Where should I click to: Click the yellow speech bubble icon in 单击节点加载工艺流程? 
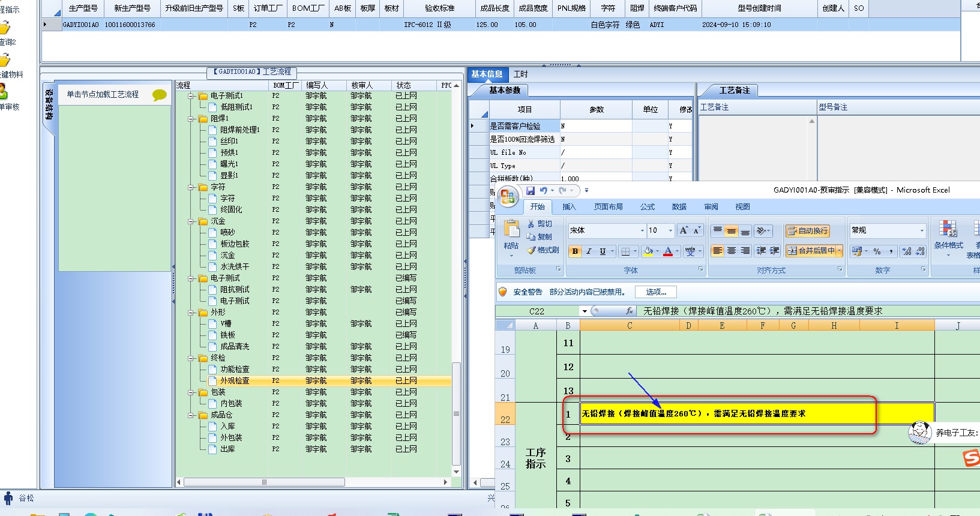point(160,95)
